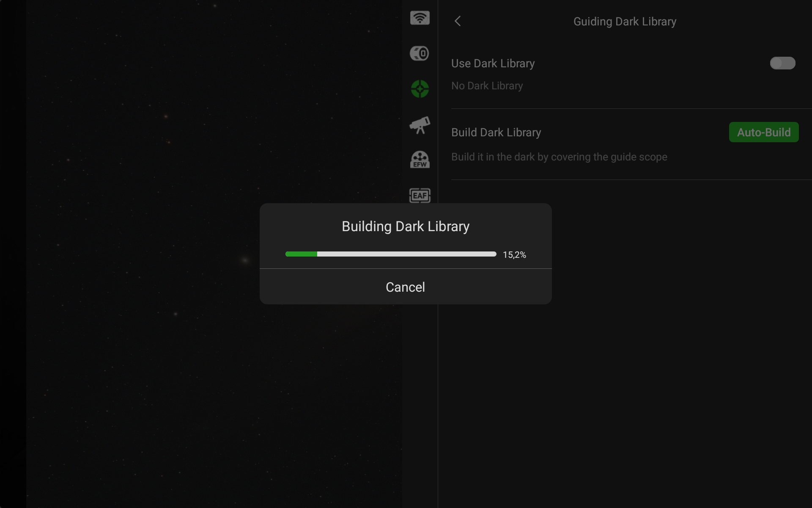Click the Guiding Dark Library page header
The image size is (812, 508).
pos(624,22)
